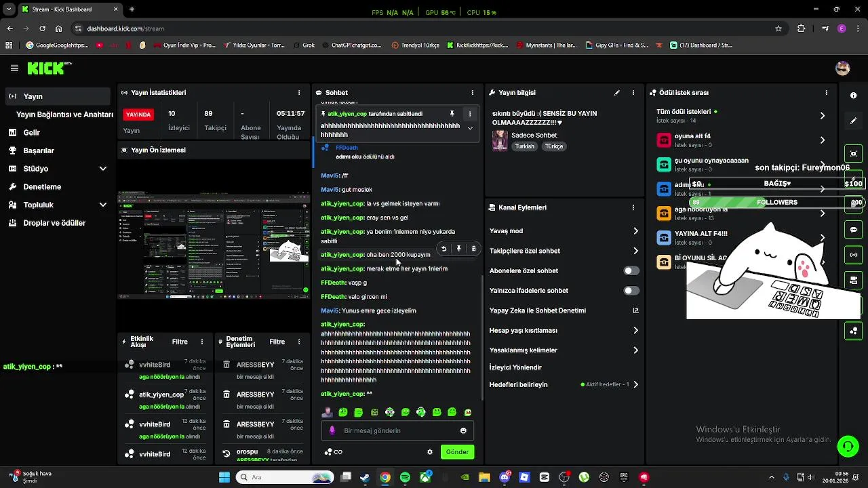Click the Türkçe tag in Yayın bilgisi
Screen dimensions: 868x488
[x=554, y=146]
